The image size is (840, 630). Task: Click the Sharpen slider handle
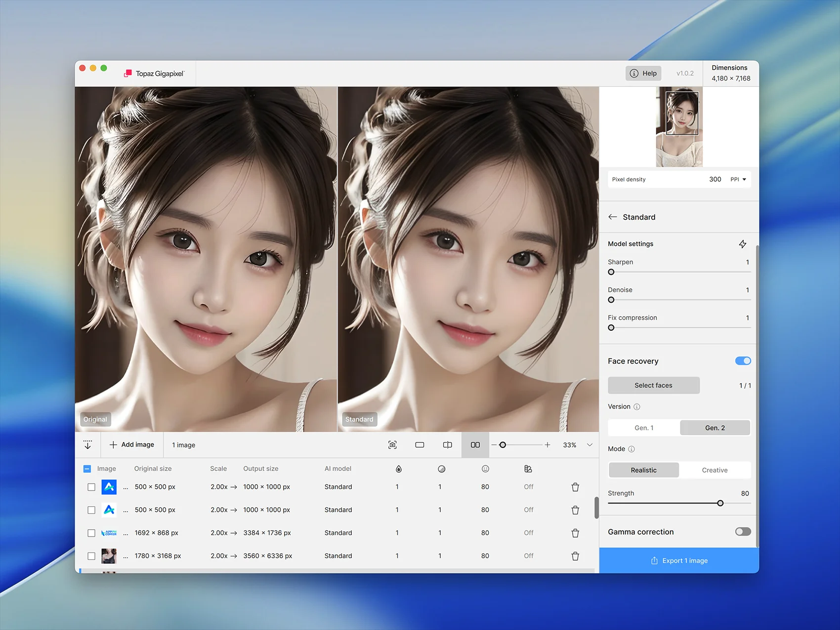coord(611,272)
